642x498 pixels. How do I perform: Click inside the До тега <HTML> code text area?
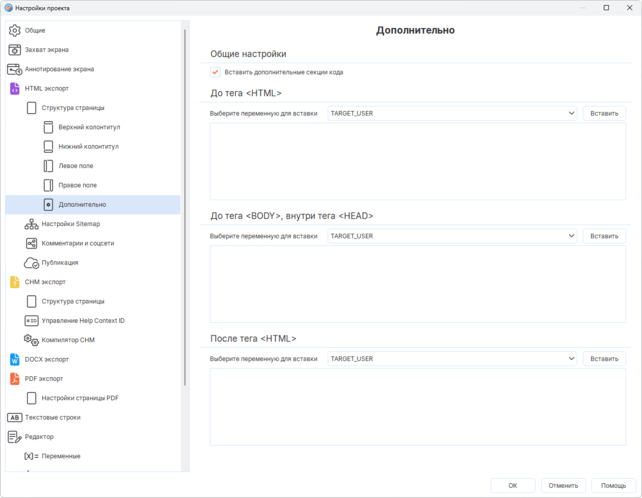[417, 160]
